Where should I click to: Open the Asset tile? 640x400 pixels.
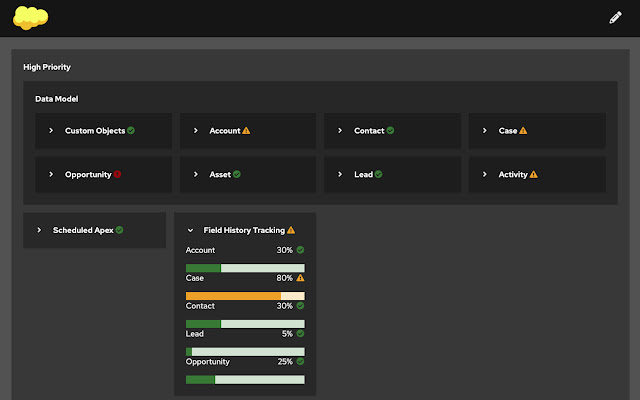(x=219, y=174)
